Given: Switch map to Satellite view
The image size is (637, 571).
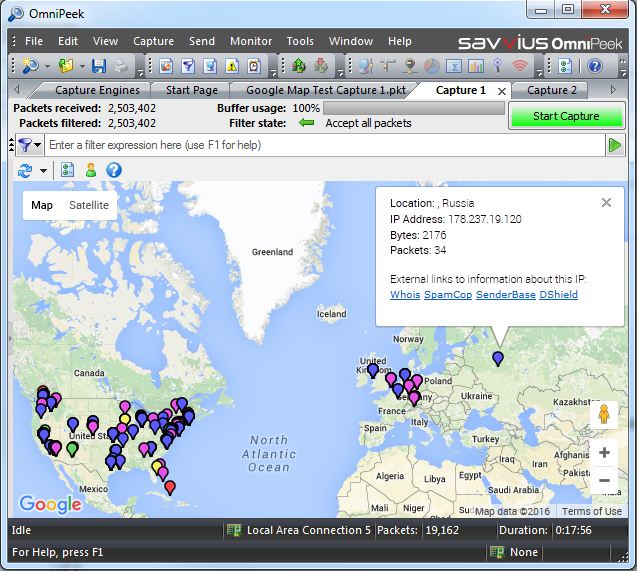Looking at the screenshot, I should tap(89, 205).
